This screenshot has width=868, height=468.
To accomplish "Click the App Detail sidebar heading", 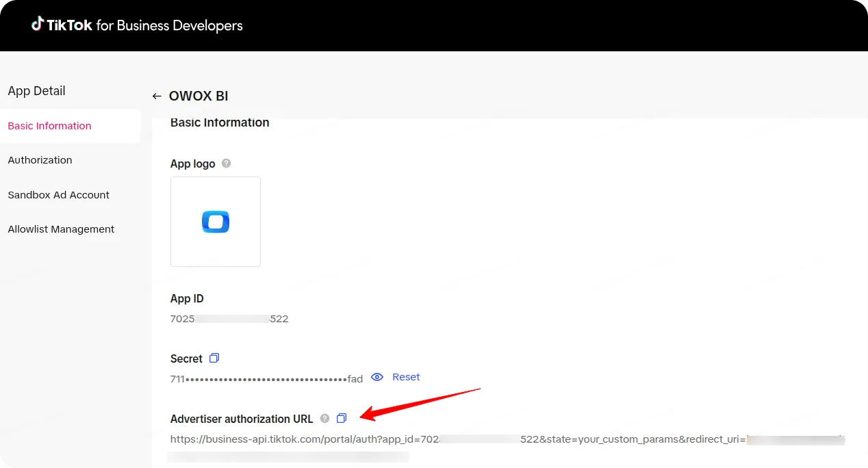I will pyautogui.click(x=36, y=91).
